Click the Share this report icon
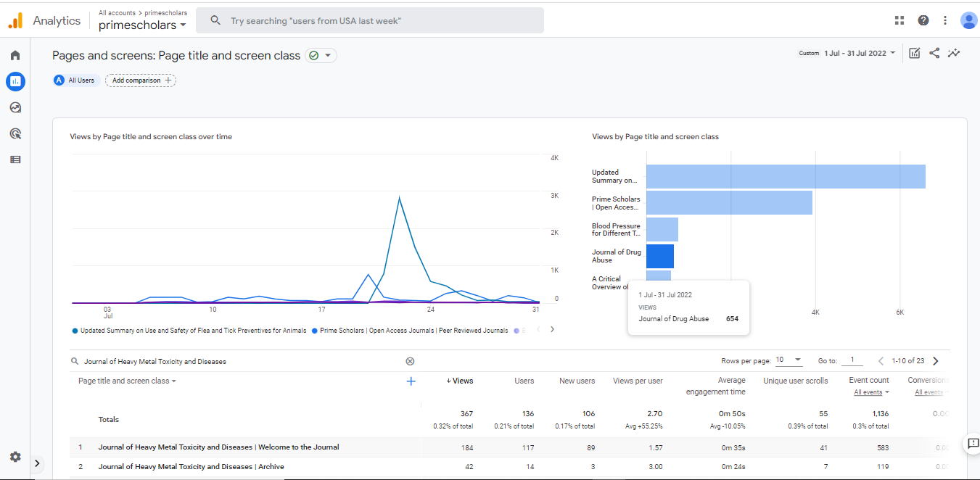The width and height of the screenshot is (980, 480). (x=934, y=53)
